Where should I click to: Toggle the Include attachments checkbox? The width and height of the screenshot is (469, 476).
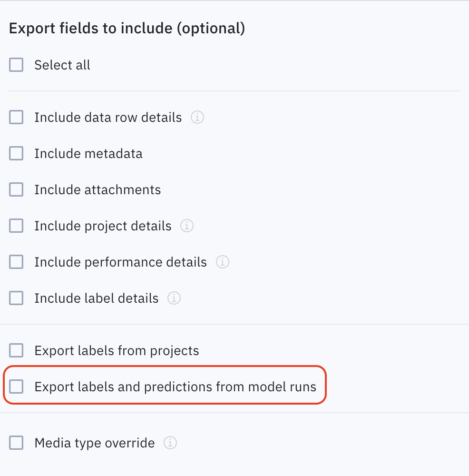click(16, 189)
